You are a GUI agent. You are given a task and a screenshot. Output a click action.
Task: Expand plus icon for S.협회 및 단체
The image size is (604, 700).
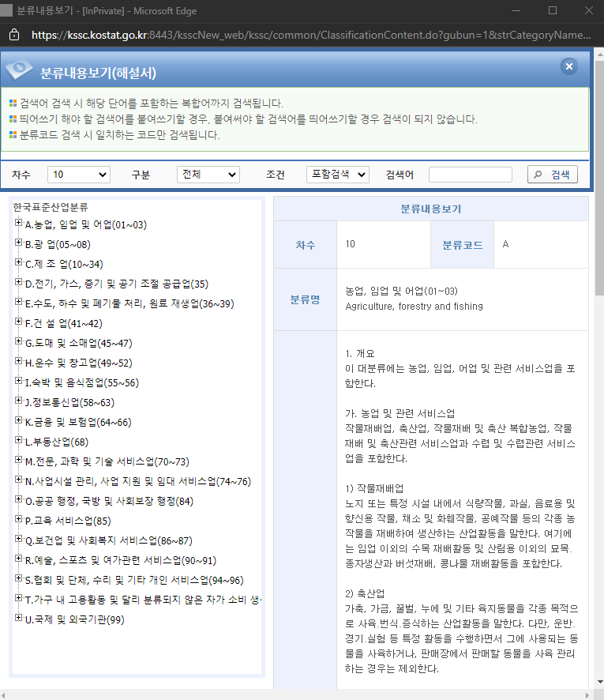pos(18,578)
